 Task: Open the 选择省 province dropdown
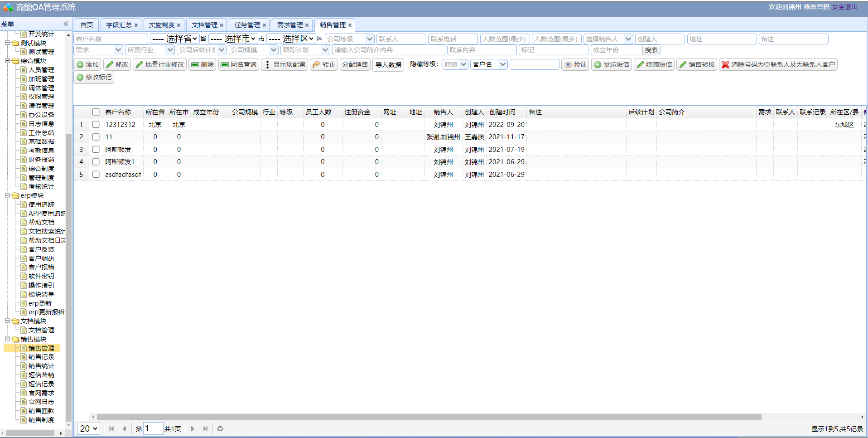click(175, 39)
